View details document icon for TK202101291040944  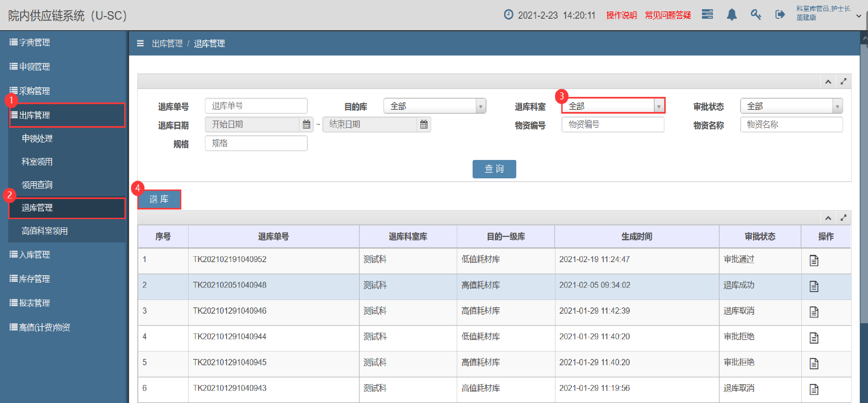814,337
